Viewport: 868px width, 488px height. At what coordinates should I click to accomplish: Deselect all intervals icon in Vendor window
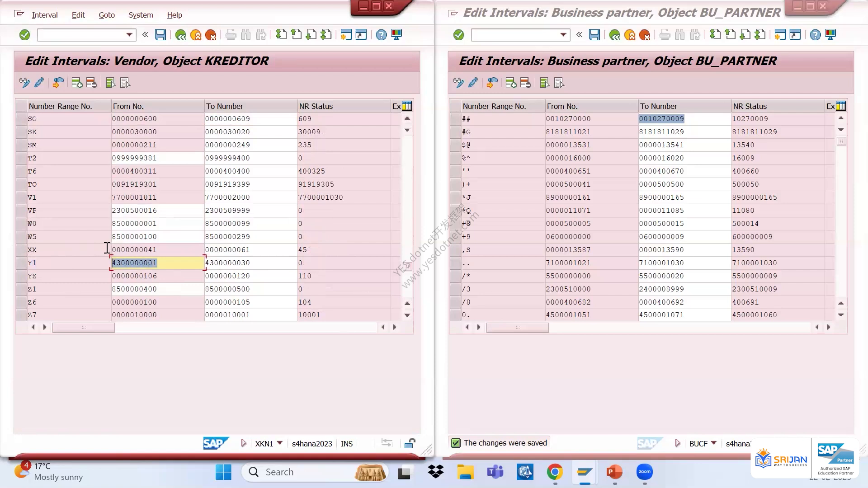[125, 83]
